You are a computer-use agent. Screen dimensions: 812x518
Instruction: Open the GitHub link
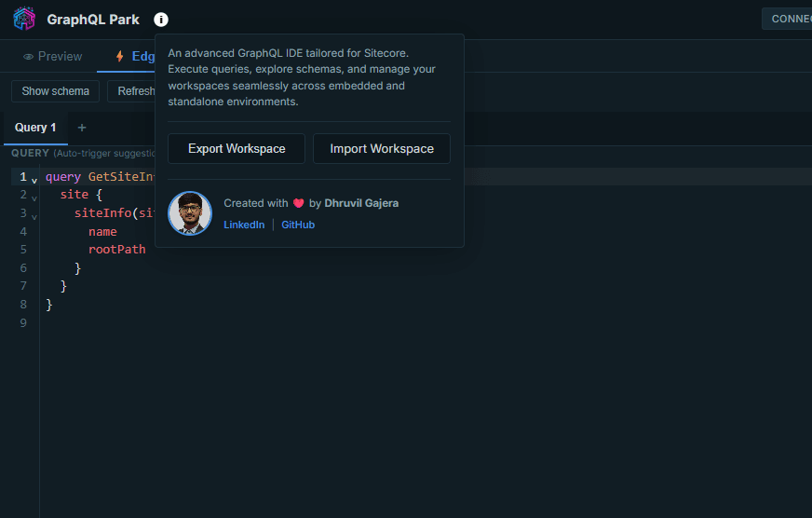point(298,225)
